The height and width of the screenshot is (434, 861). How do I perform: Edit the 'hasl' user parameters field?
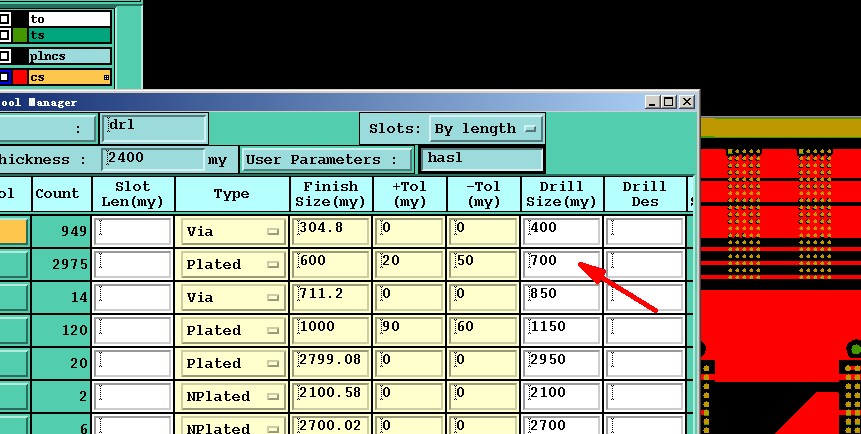click(481, 159)
